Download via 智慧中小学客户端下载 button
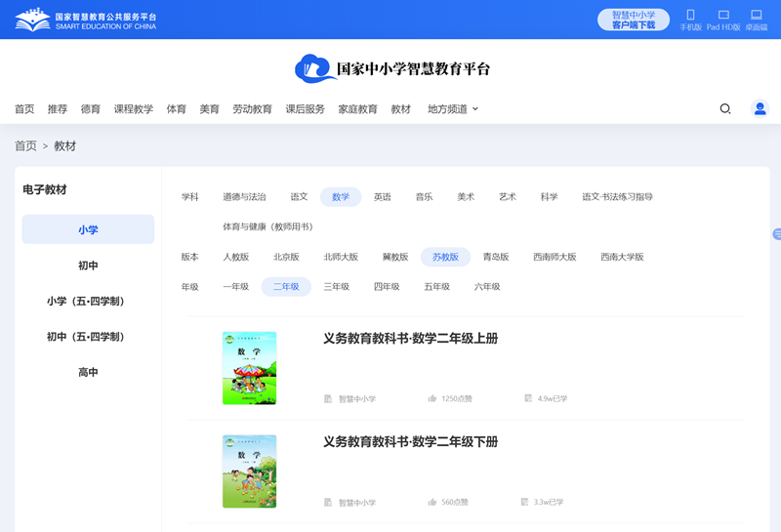The width and height of the screenshot is (781, 532). (633, 20)
